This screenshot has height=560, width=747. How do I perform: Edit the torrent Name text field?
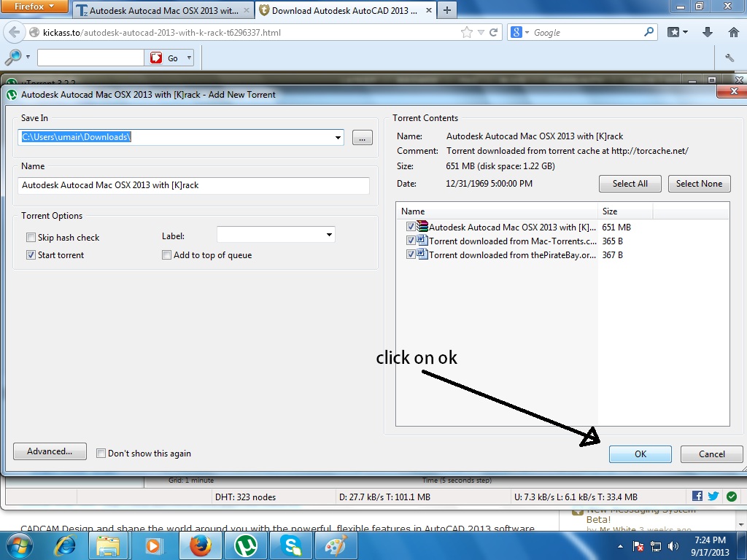click(x=193, y=185)
